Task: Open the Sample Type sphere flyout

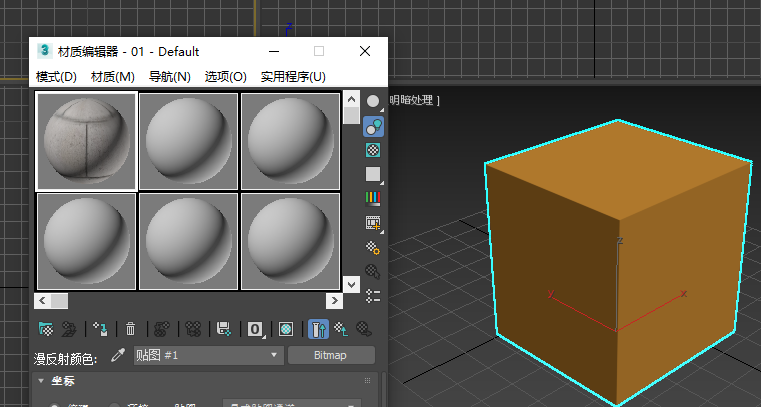Action: [x=373, y=101]
